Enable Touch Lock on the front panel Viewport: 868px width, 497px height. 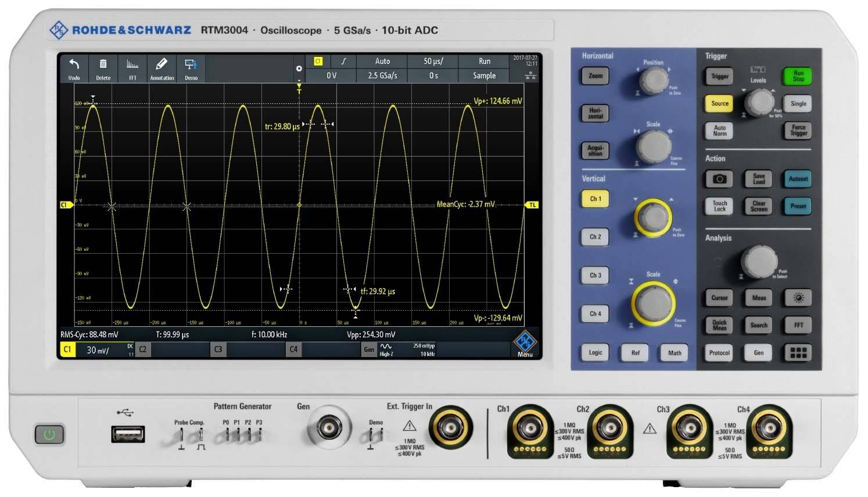[719, 206]
